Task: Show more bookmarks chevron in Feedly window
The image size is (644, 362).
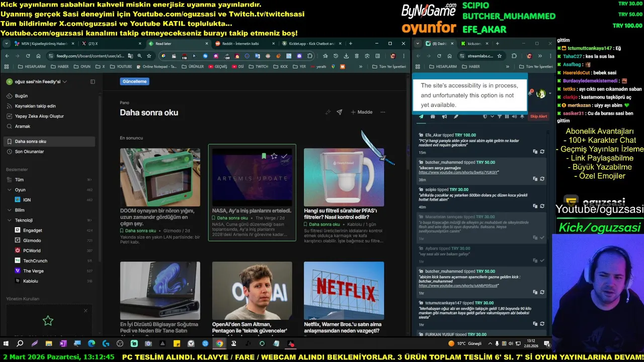Action: click(361, 66)
